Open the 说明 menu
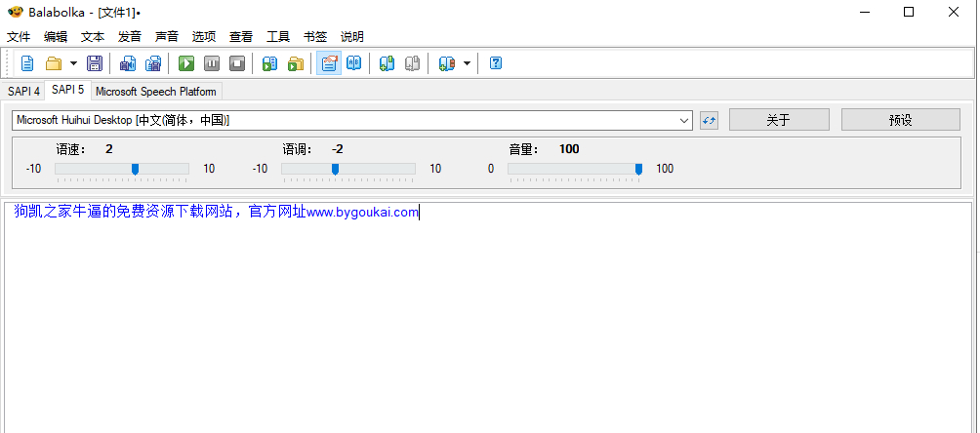The image size is (980, 433). tap(351, 37)
